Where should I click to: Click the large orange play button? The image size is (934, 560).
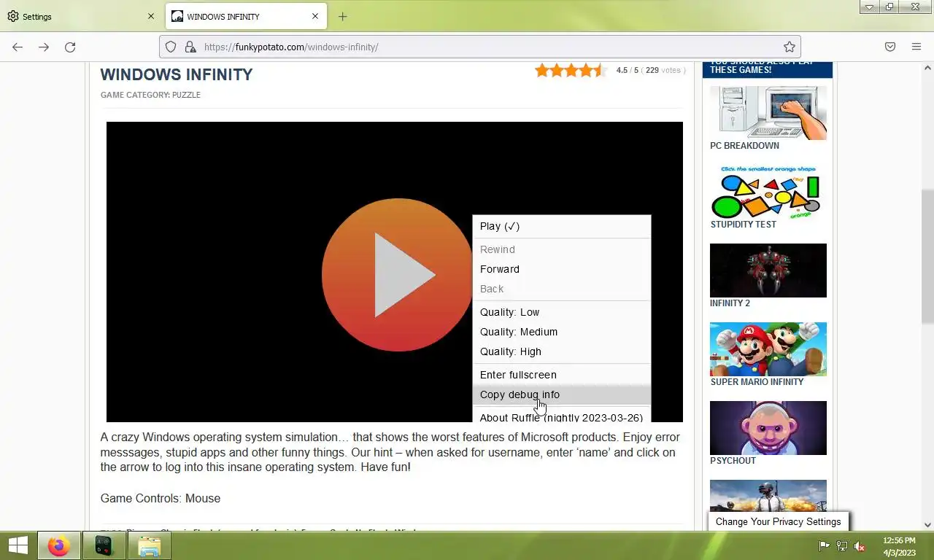point(398,274)
